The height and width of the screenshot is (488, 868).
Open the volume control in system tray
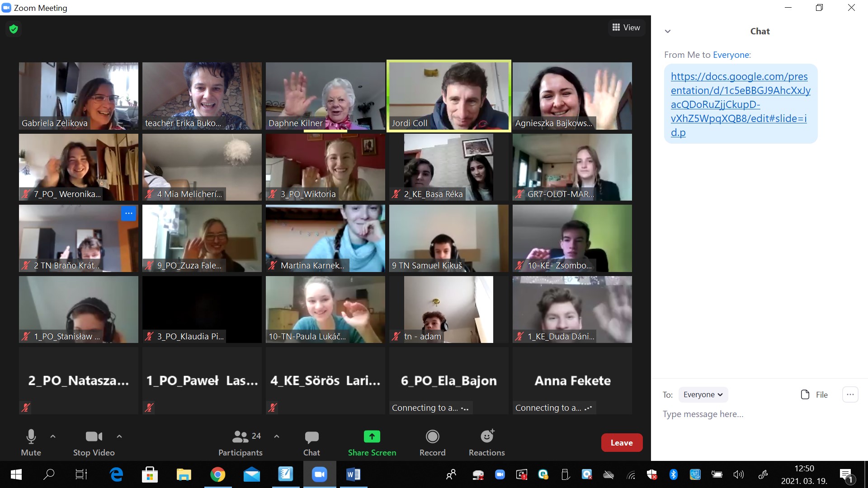(x=738, y=474)
